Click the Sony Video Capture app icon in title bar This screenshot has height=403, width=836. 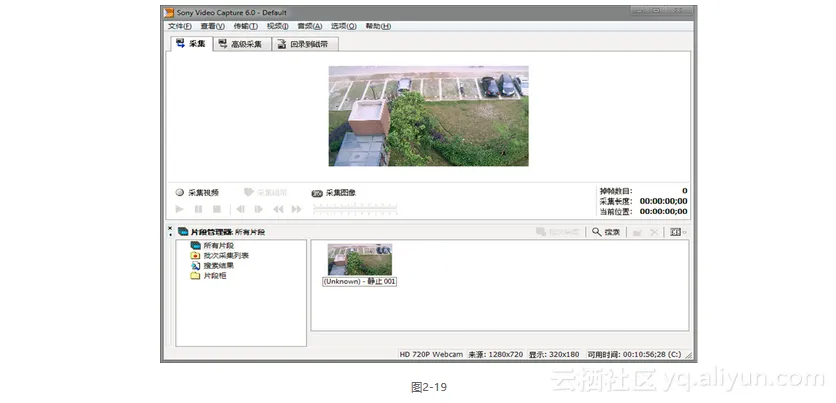pos(170,12)
